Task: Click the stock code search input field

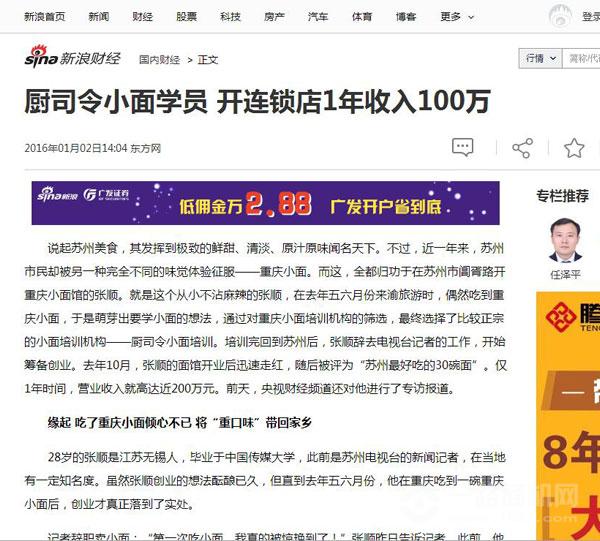Action: [582, 59]
